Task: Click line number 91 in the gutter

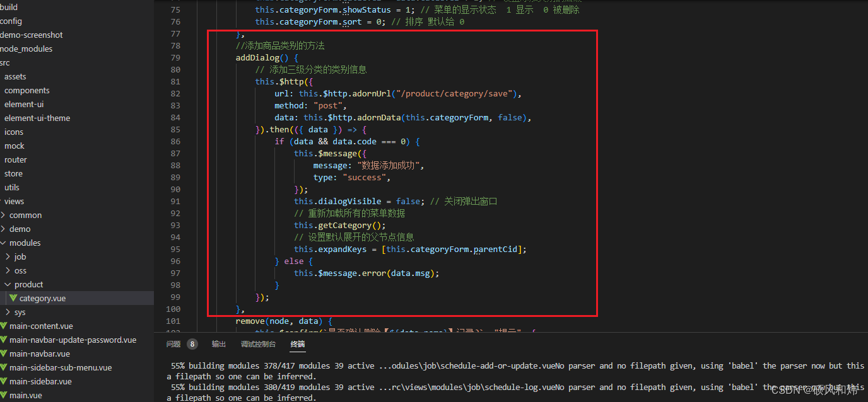Action: pyautogui.click(x=175, y=201)
